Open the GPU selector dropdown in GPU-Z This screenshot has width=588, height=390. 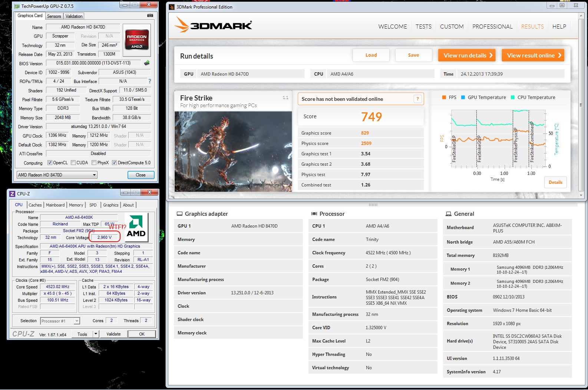[57, 175]
